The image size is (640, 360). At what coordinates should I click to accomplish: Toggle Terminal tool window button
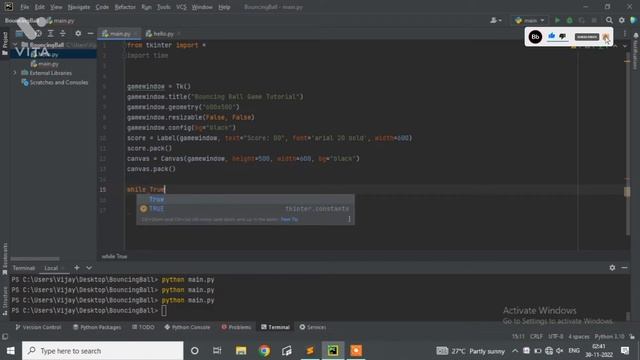[276, 327]
